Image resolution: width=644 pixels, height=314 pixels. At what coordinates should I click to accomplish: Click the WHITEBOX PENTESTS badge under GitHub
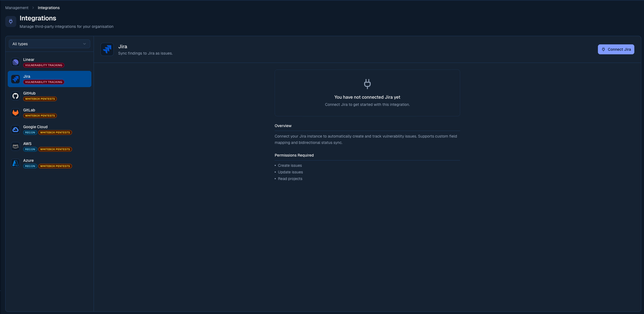[x=40, y=99]
